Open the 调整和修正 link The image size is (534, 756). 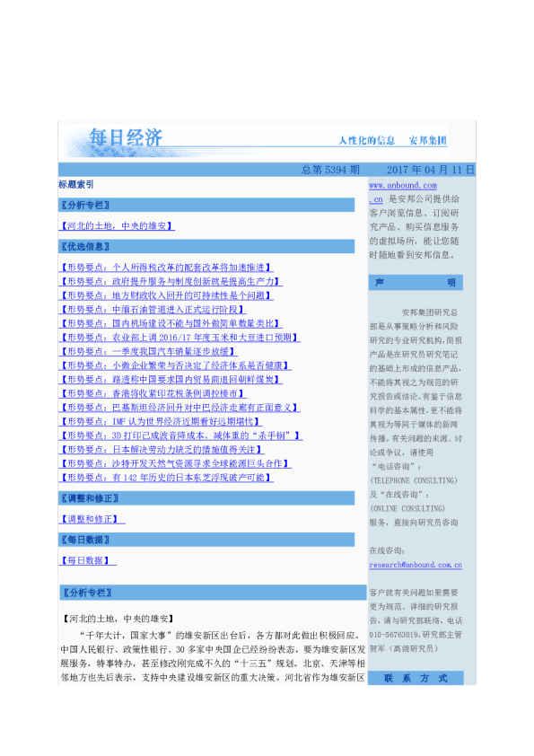click(x=92, y=519)
